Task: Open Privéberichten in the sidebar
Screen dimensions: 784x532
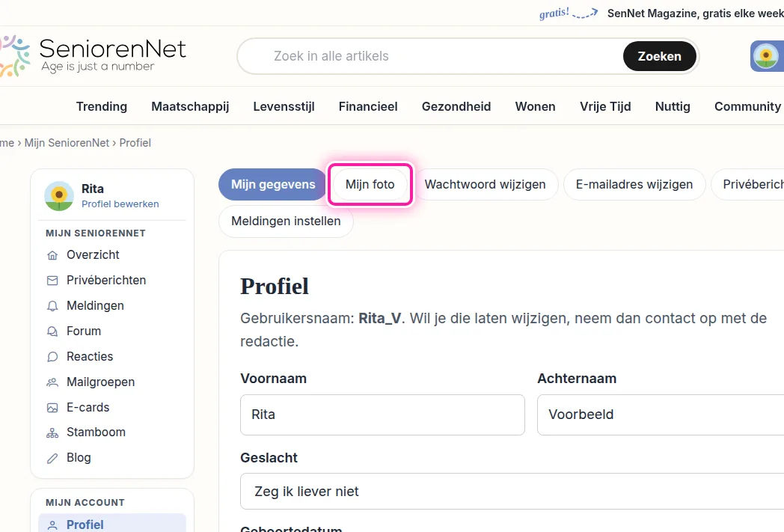Action: click(106, 281)
